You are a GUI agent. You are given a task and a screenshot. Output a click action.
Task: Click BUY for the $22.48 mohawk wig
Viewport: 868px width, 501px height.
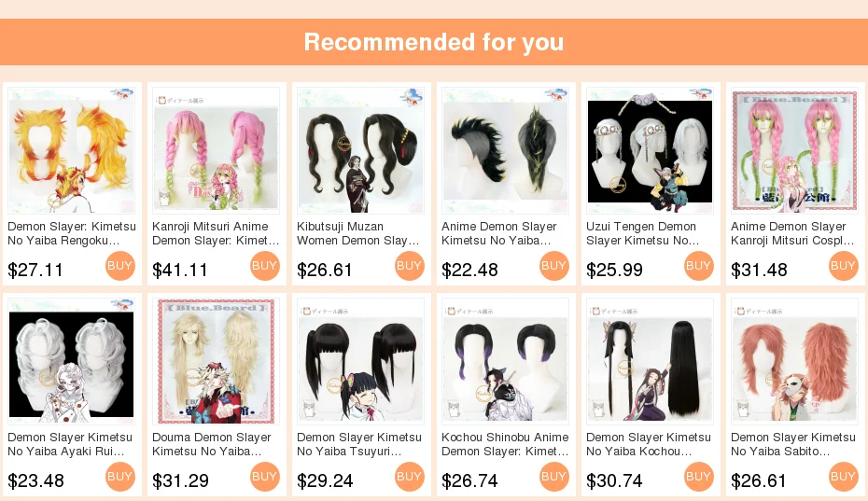point(554,266)
